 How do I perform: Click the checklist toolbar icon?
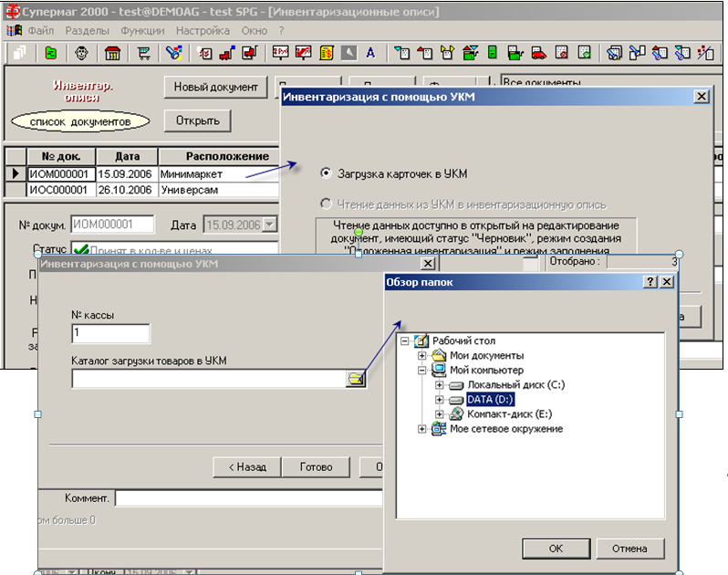pos(204,54)
